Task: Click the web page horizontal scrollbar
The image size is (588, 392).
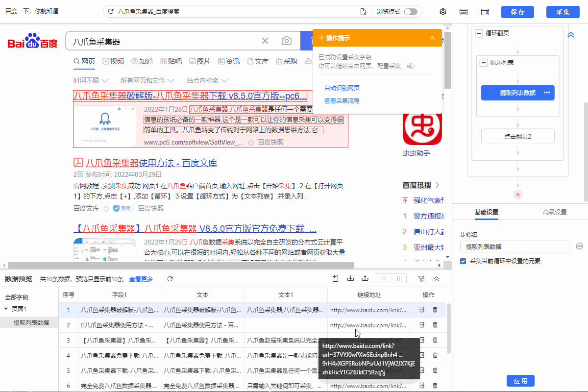Action: [x=181, y=265]
